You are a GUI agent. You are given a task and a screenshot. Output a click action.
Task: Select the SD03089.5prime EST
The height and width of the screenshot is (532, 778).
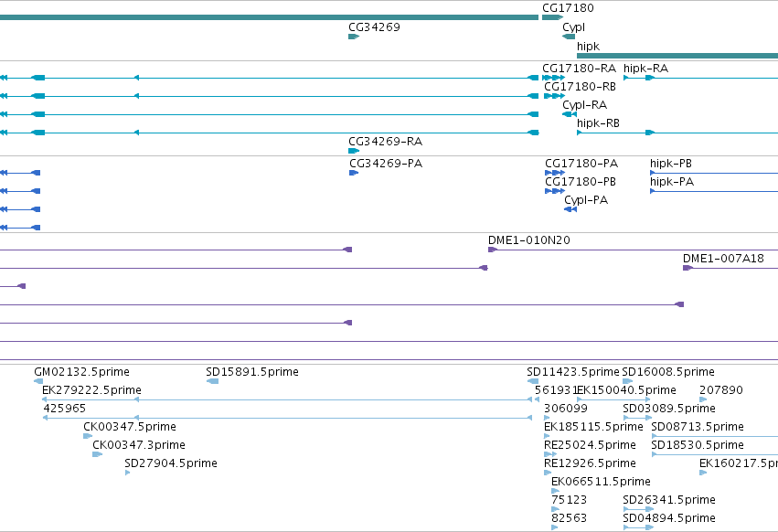(637, 418)
